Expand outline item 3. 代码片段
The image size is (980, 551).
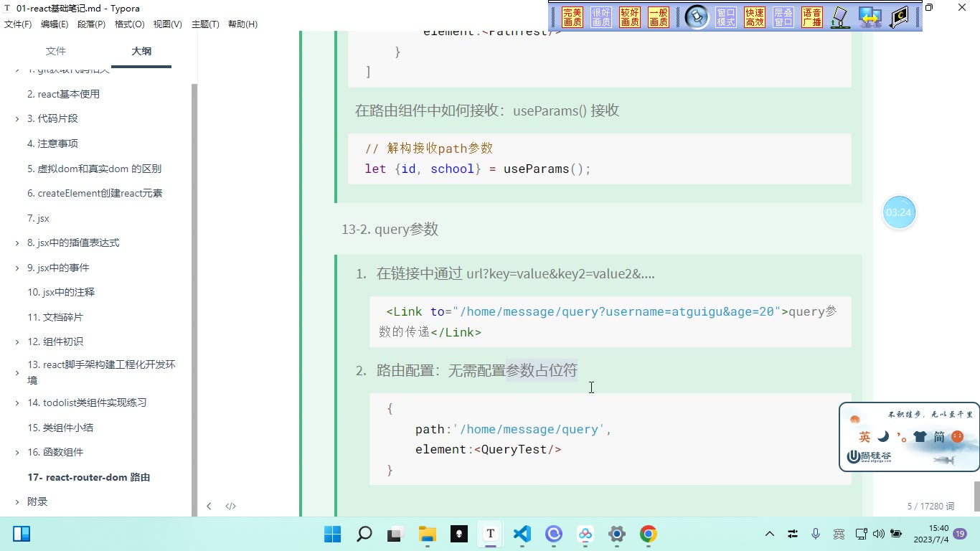tap(17, 119)
